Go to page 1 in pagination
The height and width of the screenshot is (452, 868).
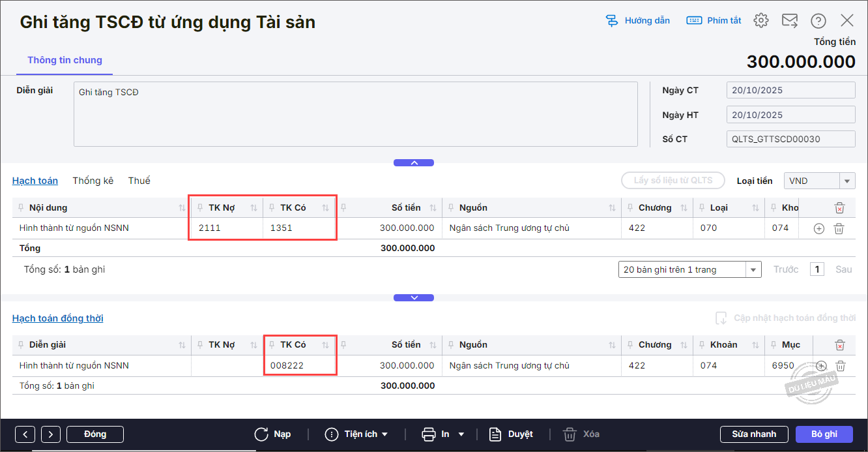tap(817, 269)
